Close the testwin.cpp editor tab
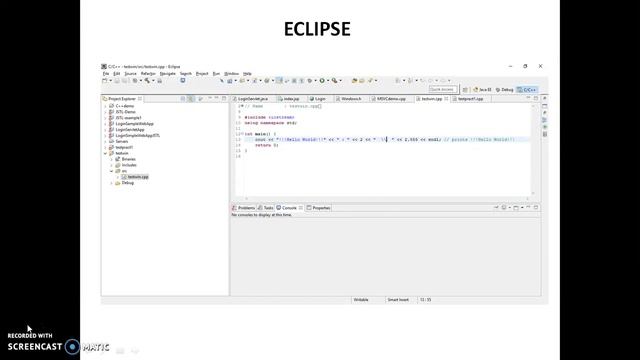 pyautogui.click(x=446, y=99)
